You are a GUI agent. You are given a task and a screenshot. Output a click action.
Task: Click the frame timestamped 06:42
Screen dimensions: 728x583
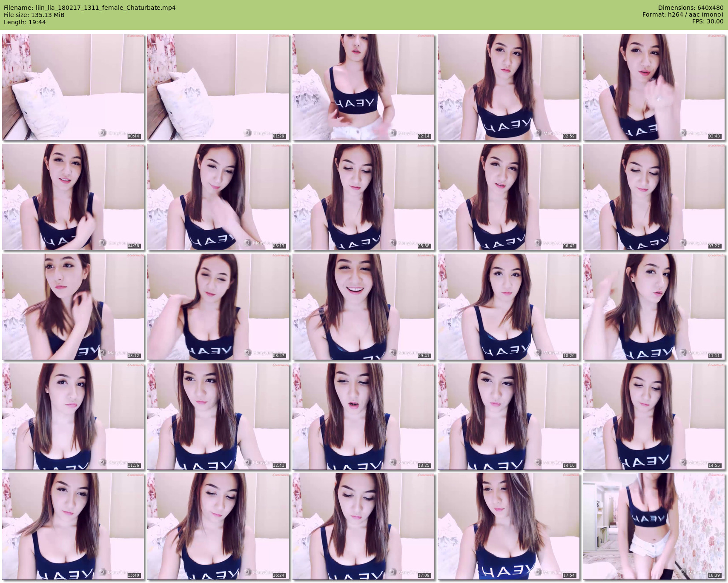coord(508,197)
